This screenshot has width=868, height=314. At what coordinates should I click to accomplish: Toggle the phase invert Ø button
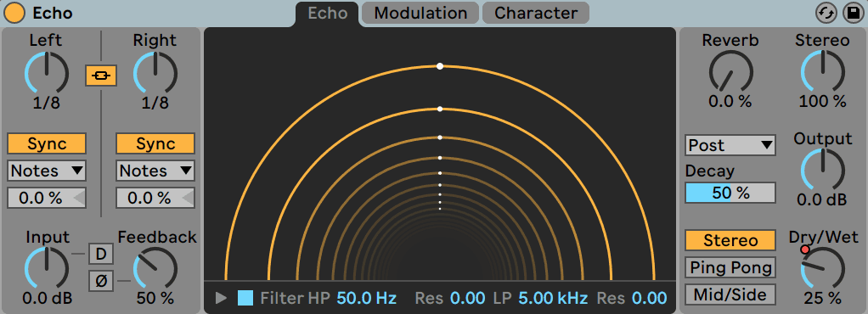pos(101,282)
